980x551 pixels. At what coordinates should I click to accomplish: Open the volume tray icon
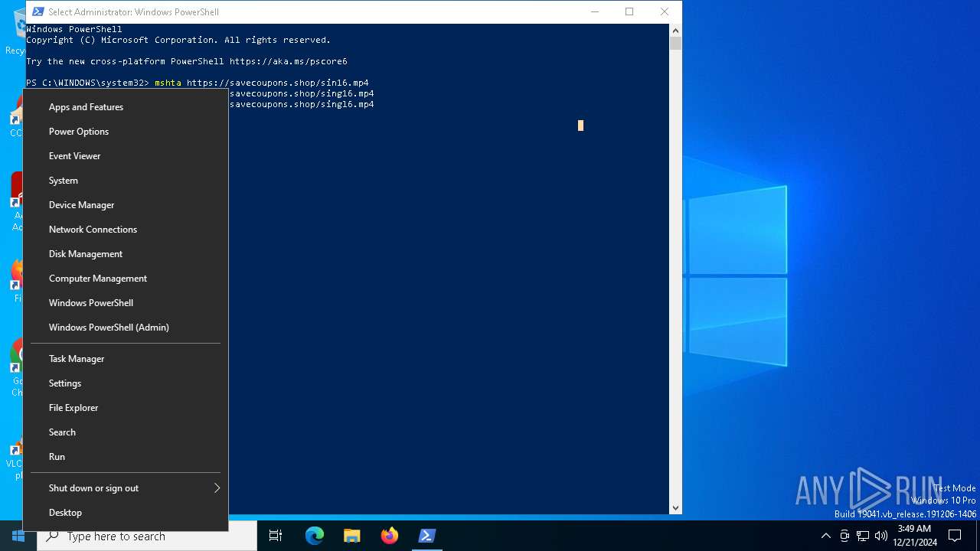[x=881, y=536]
